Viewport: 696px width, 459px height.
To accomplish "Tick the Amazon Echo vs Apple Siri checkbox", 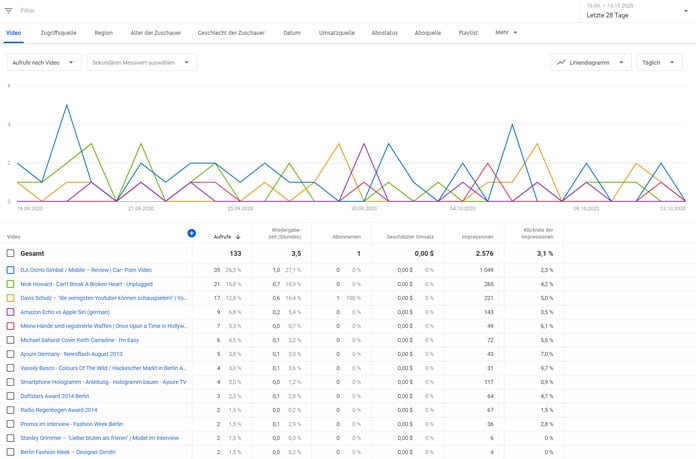I will click(10, 312).
